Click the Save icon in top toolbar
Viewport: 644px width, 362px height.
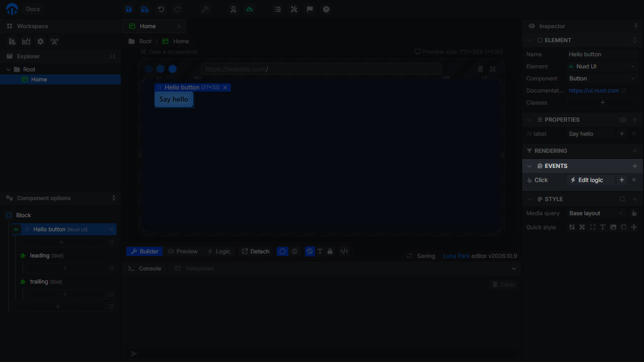[129, 9]
